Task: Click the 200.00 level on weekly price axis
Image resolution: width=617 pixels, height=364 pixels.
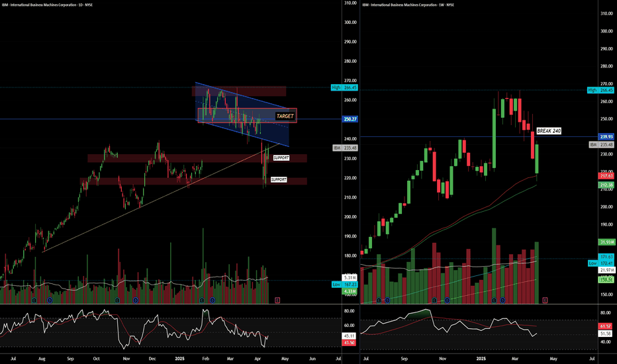Action: click(606, 206)
